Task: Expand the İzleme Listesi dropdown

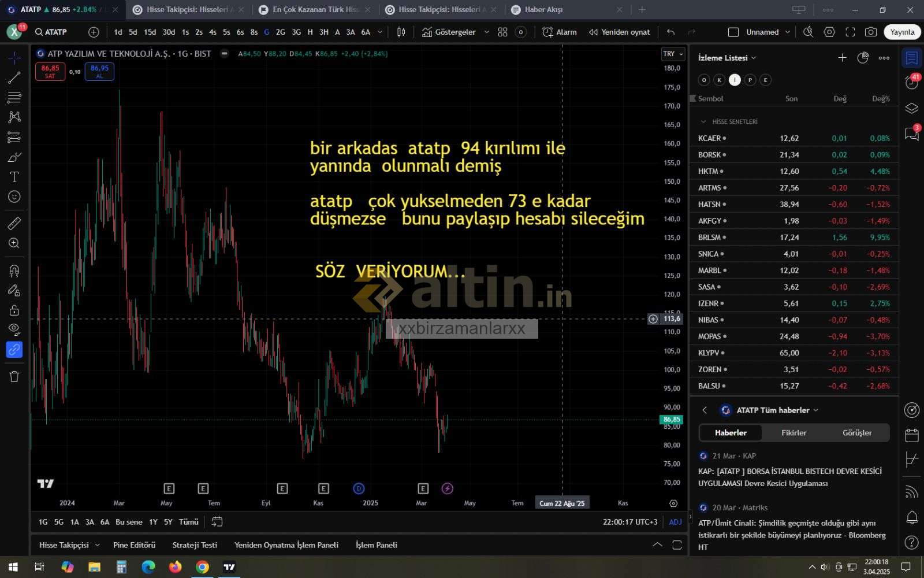Action: (x=727, y=58)
